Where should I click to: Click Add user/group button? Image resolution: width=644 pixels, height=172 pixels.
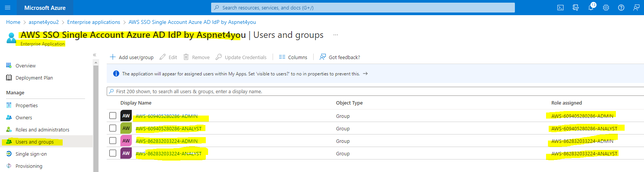[x=132, y=57]
